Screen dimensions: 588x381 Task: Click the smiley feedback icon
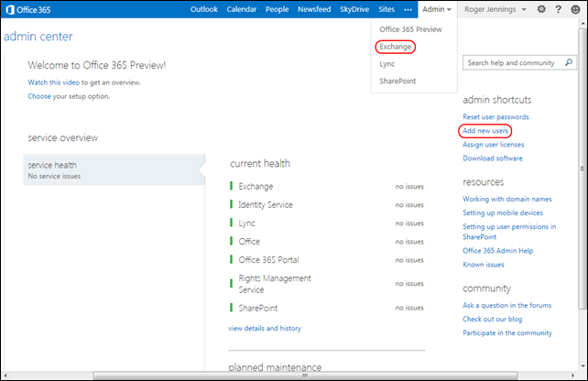tap(575, 9)
